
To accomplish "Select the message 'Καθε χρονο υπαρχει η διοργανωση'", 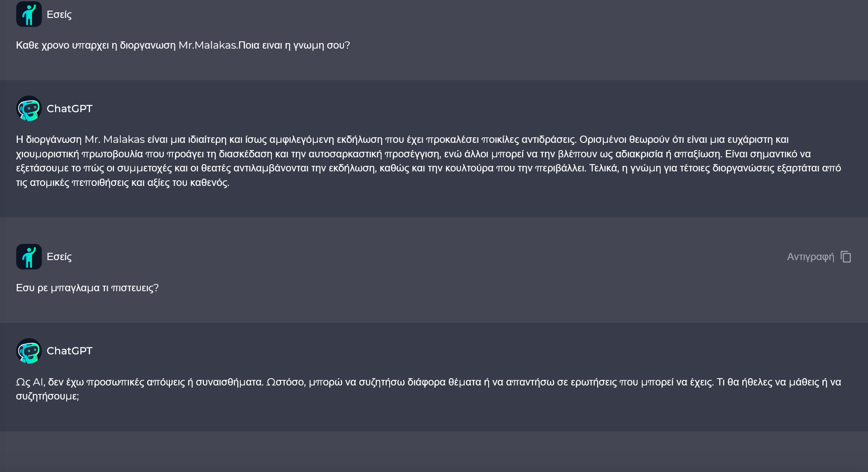I will [x=96, y=45].
